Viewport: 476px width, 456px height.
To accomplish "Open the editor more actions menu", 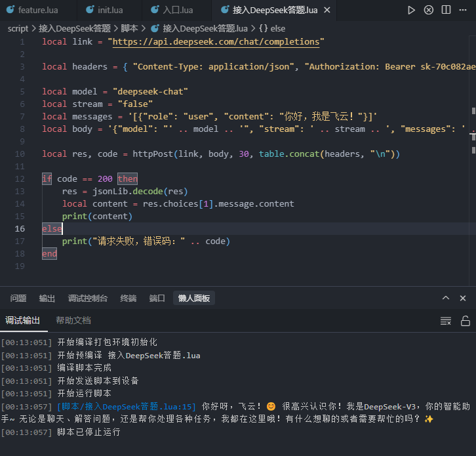I will [463, 10].
